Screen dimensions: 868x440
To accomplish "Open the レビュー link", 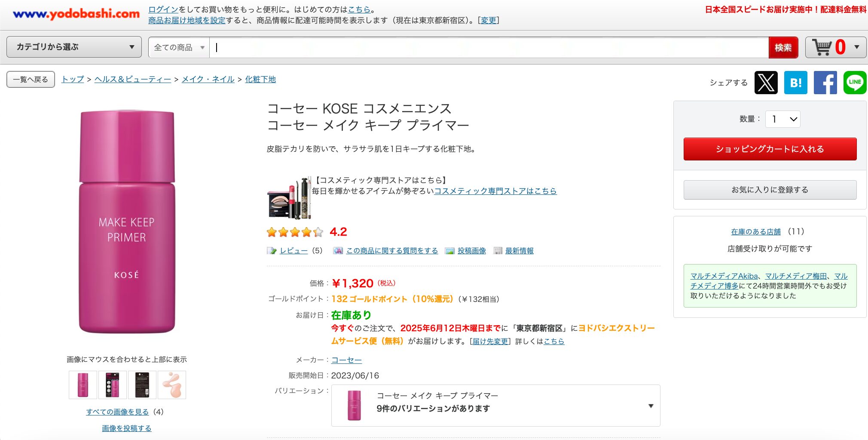I will click(293, 251).
